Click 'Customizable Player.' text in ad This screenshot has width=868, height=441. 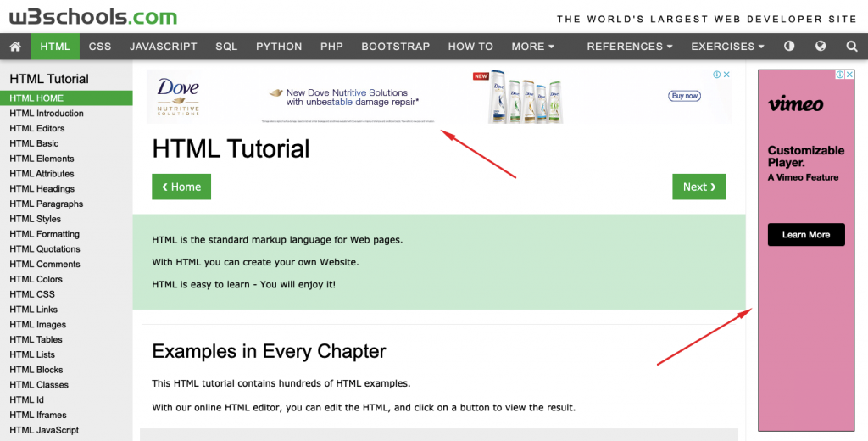point(806,156)
